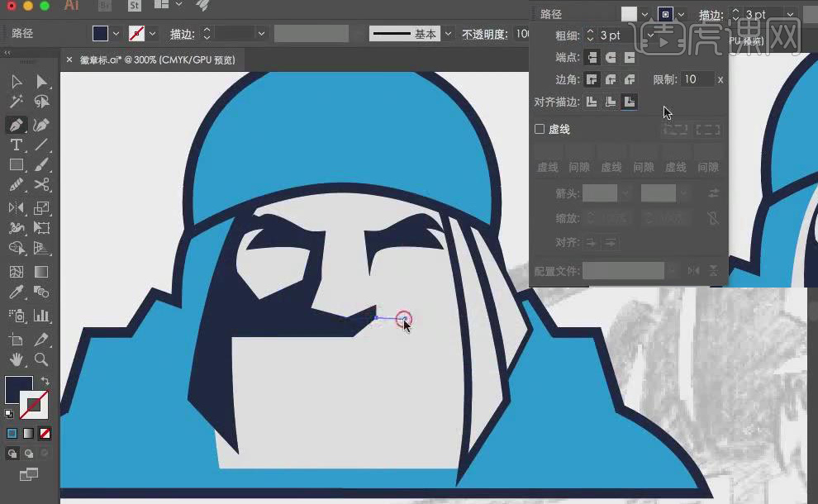Set round cap for 端点

(x=611, y=58)
